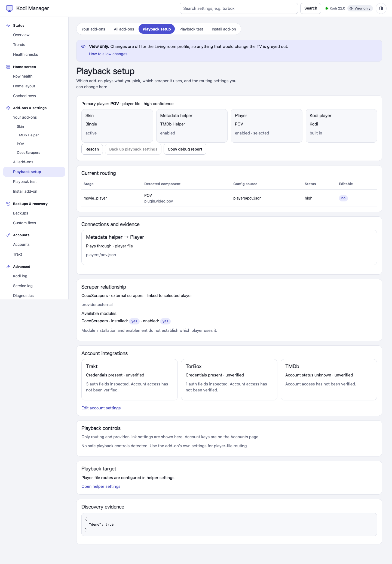This screenshot has width=392, height=564.
Task: Follow the Open helper settings link
Action: point(101,486)
